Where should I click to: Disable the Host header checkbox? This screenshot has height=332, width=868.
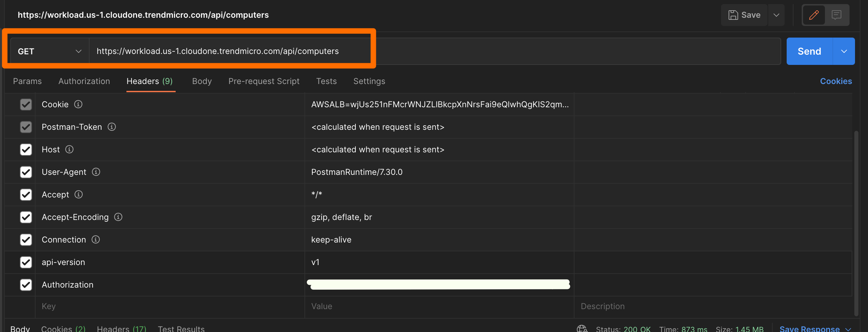click(x=26, y=149)
